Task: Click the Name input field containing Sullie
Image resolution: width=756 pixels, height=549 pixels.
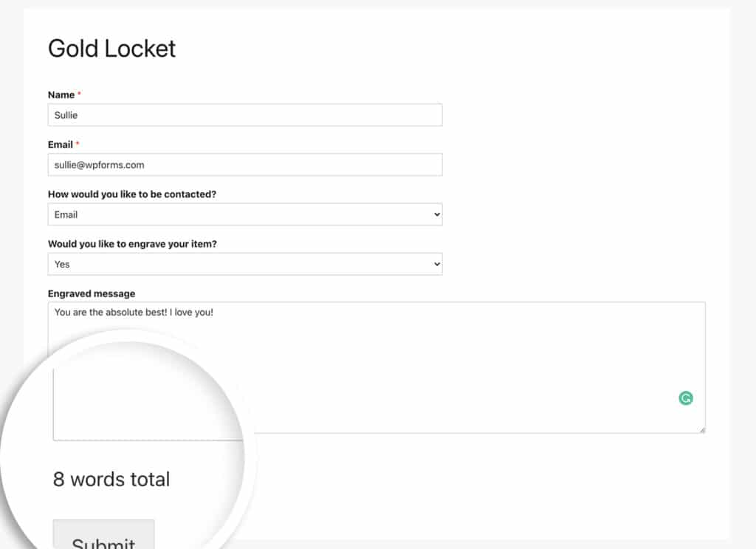Action: pos(244,115)
